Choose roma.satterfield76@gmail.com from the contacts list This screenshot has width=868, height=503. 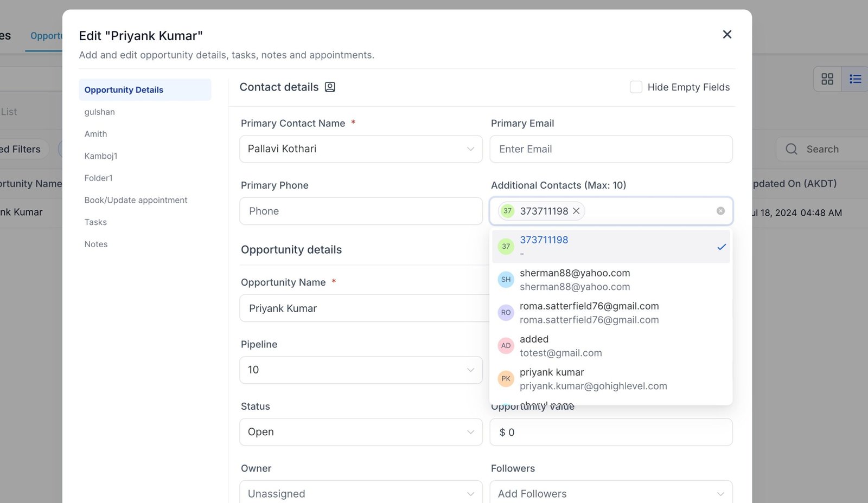pyautogui.click(x=589, y=313)
